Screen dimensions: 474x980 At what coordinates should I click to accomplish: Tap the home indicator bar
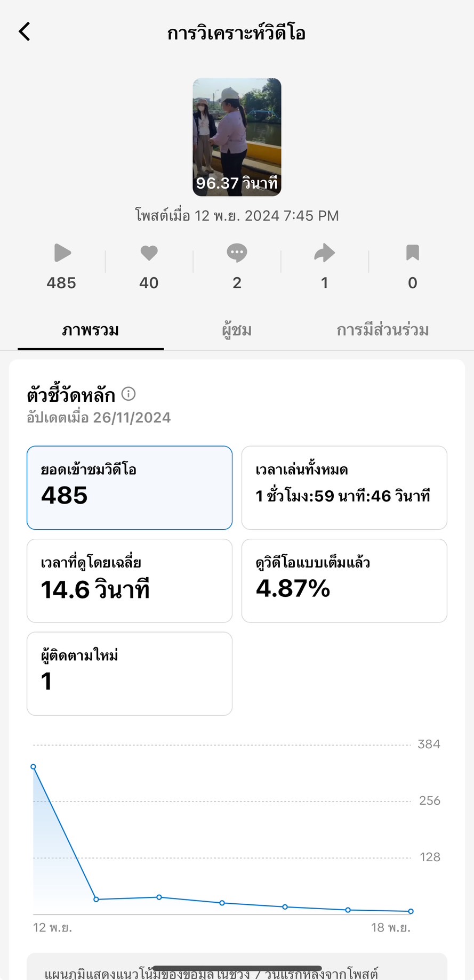tap(237, 968)
